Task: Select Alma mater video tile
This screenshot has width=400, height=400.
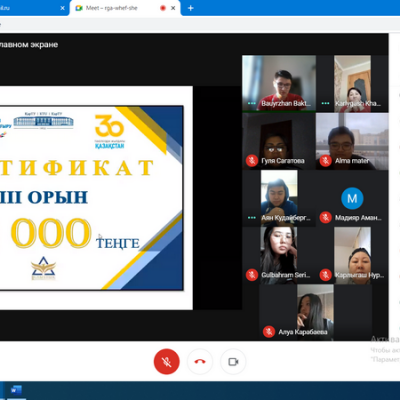Action: click(x=352, y=141)
